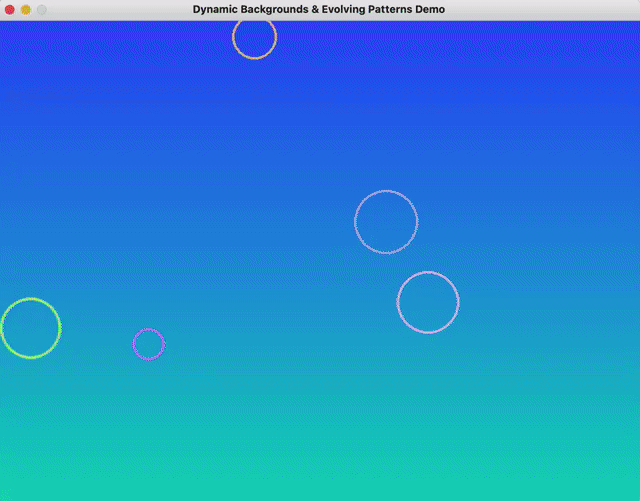Click inside the lavender circle
This screenshot has height=501, width=640.
point(386,222)
